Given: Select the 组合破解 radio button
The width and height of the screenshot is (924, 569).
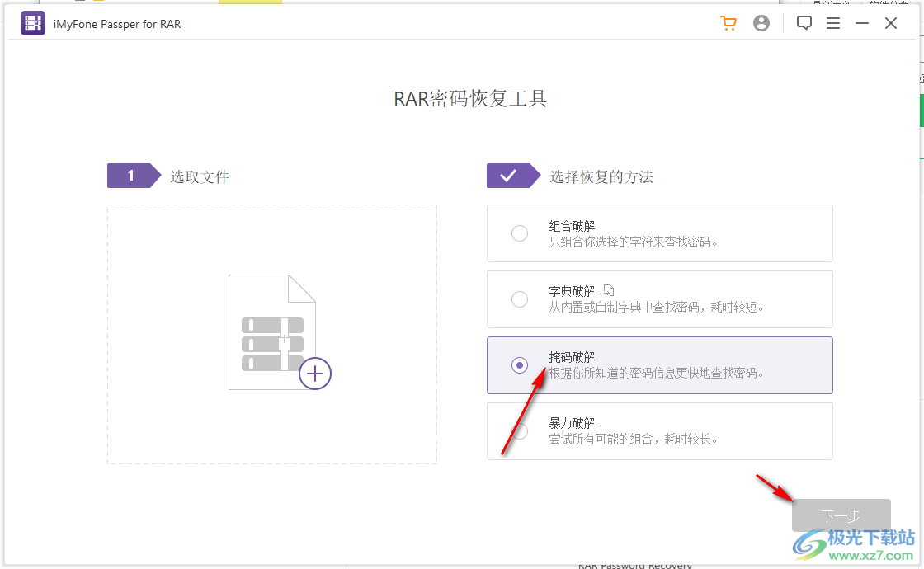Looking at the screenshot, I should tap(519, 233).
